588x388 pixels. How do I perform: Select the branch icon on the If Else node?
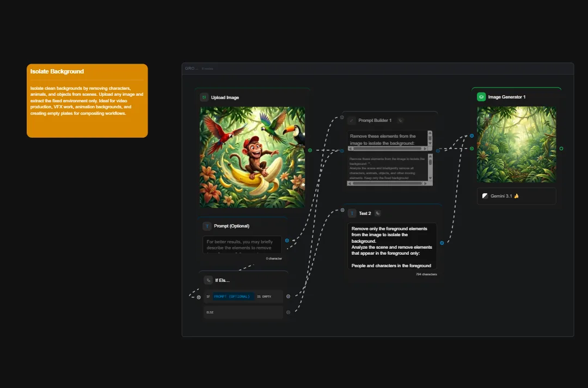pyautogui.click(x=208, y=280)
